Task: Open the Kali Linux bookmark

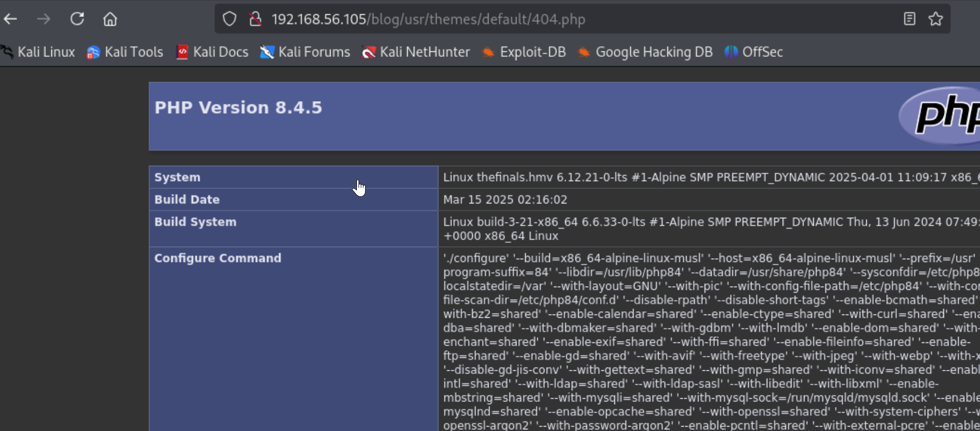Action: click(x=39, y=52)
